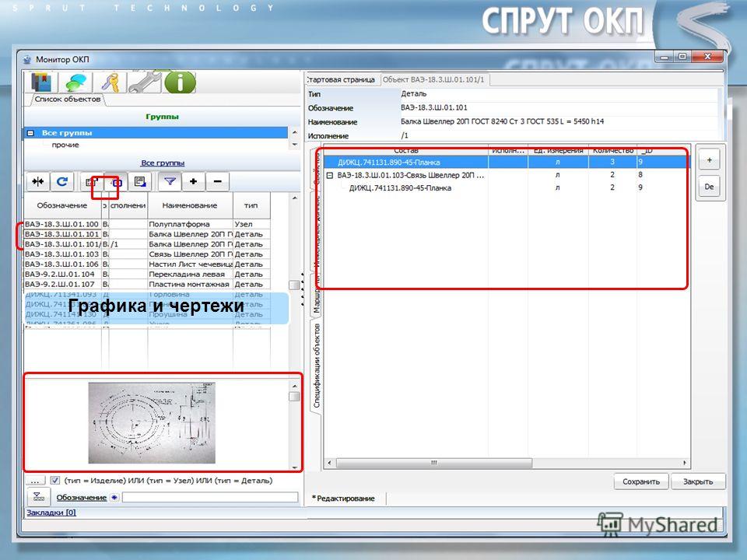Click the blue graphics toolbar icon

116,181
